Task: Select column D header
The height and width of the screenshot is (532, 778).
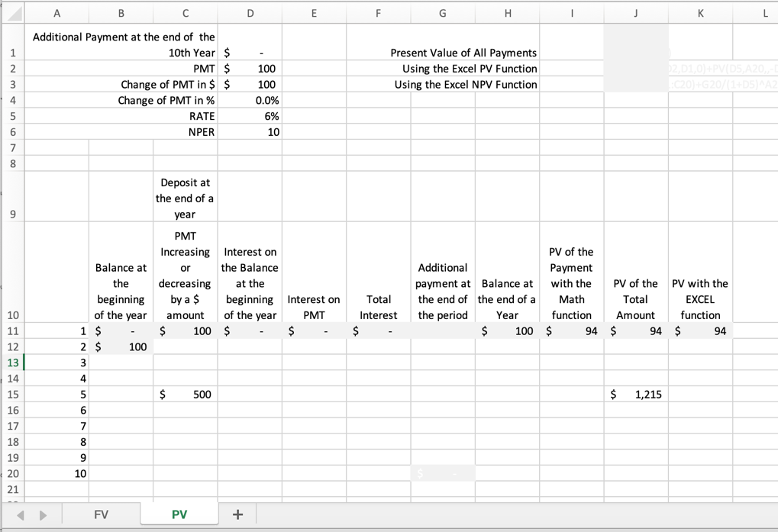Action: click(x=250, y=14)
